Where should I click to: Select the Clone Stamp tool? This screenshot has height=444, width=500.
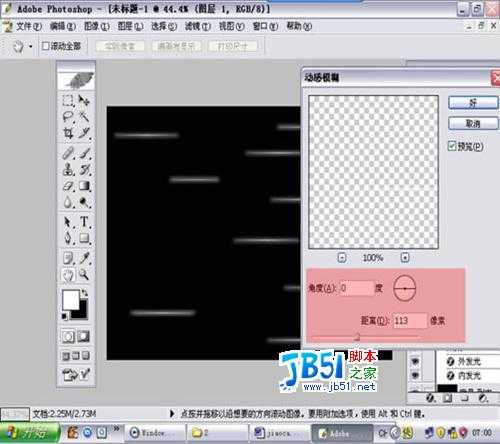tap(68, 170)
